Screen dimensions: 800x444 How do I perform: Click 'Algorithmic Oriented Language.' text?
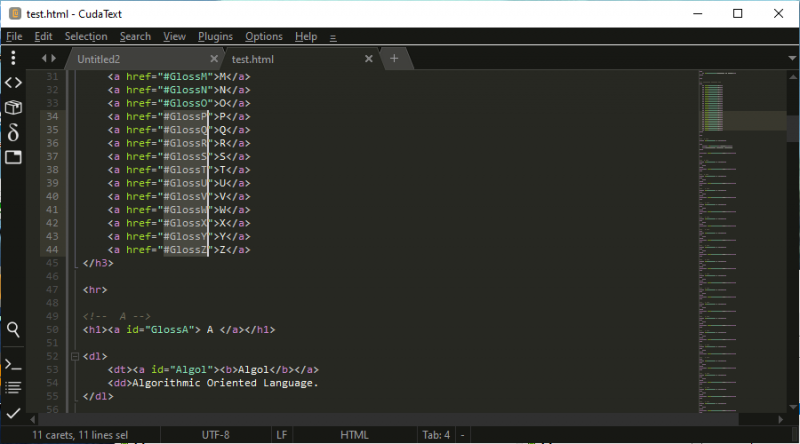pos(225,383)
